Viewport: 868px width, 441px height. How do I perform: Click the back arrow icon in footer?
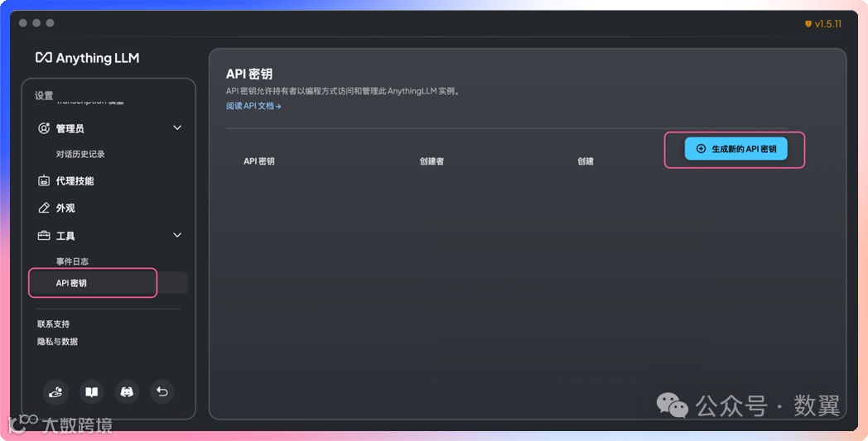[162, 392]
